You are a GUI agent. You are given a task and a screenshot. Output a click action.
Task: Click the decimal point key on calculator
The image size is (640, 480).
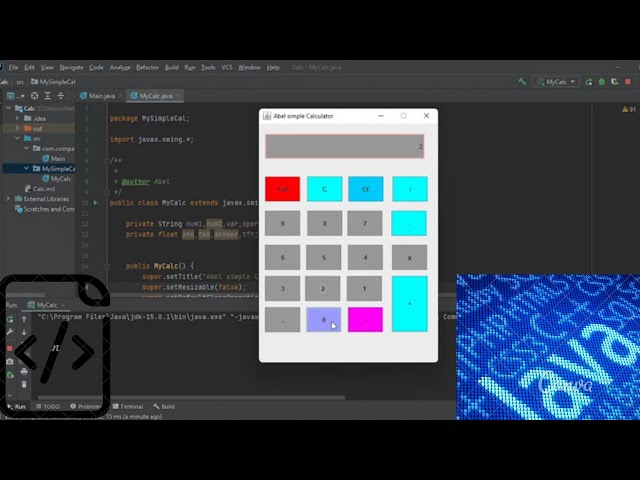tap(282, 320)
